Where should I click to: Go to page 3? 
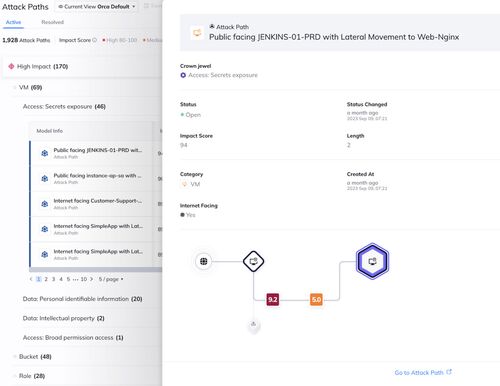pos(53,279)
